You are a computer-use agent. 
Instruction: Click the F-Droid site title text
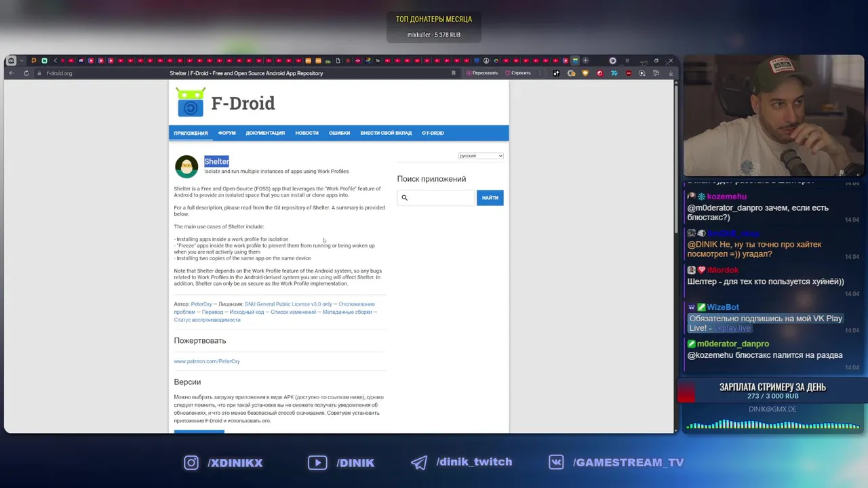coord(243,103)
